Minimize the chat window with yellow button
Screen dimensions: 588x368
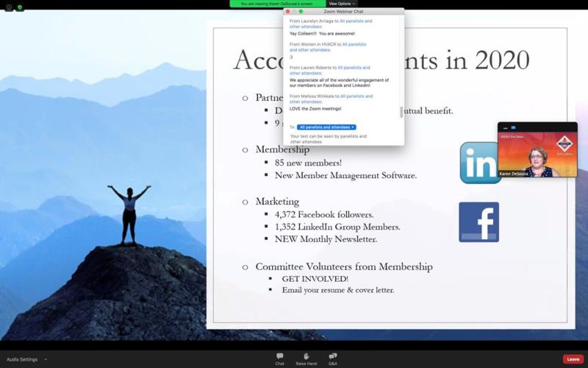[294, 12]
